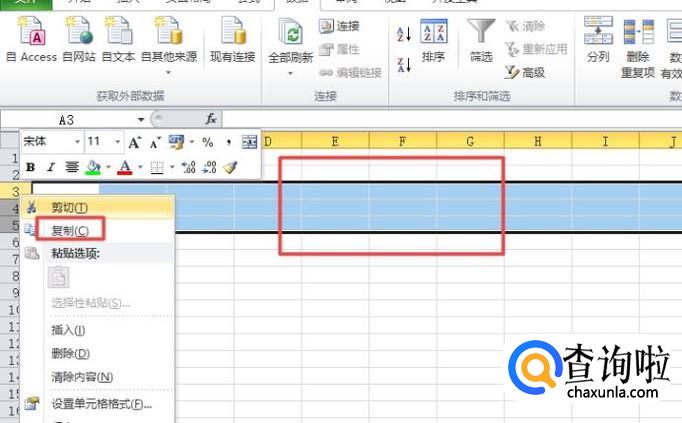Click the Format Painter brush in mini toolbar
This screenshot has height=423, width=682.
pyautogui.click(x=230, y=167)
